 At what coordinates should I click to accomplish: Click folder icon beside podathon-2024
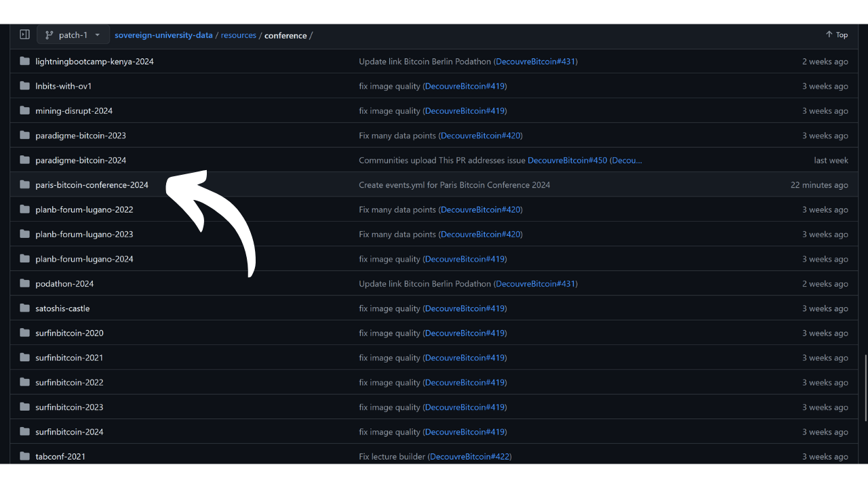(x=25, y=283)
